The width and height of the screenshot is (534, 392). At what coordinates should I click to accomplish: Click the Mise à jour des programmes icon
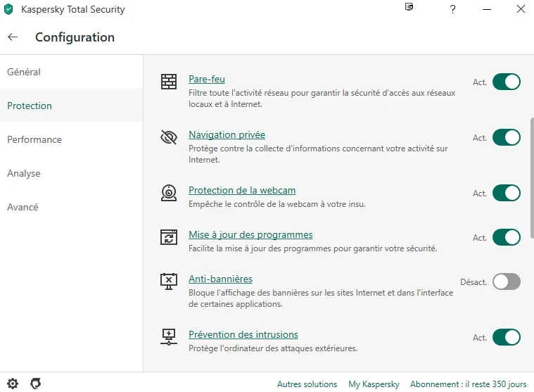169,237
